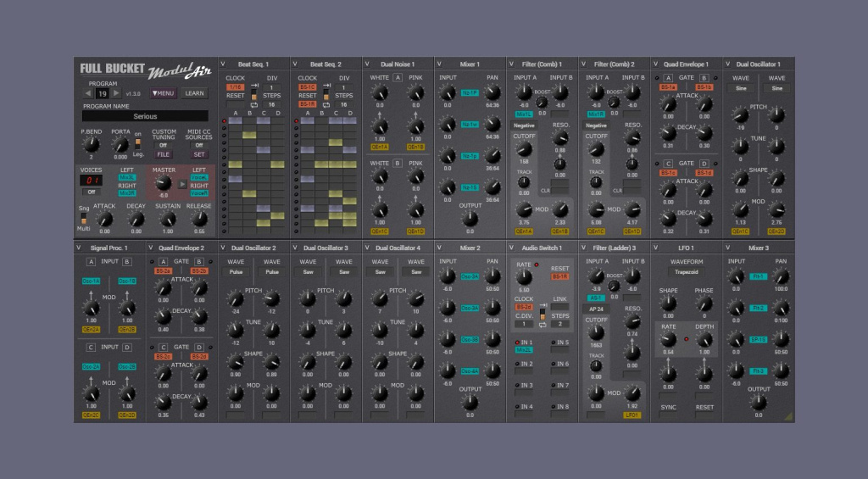The height and width of the screenshot is (479, 868).
Task: Click the Div value 1 in Beat Seq. 2
Action: pyautogui.click(x=343, y=87)
